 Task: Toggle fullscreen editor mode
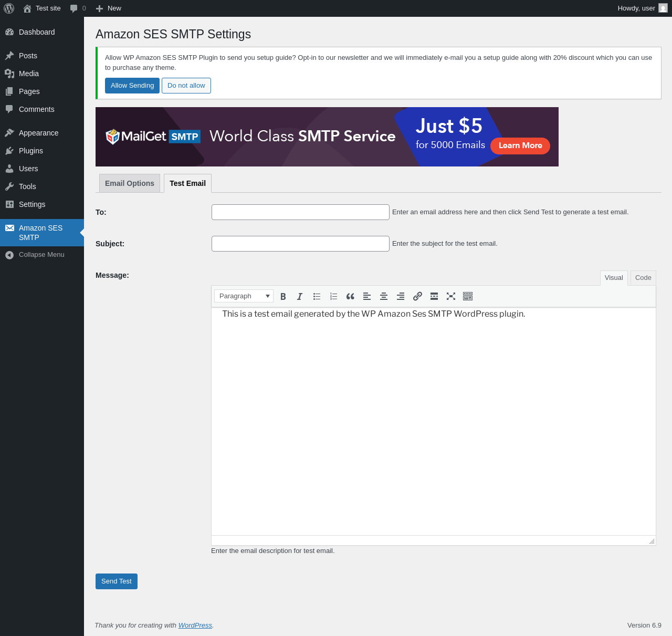pos(451,296)
